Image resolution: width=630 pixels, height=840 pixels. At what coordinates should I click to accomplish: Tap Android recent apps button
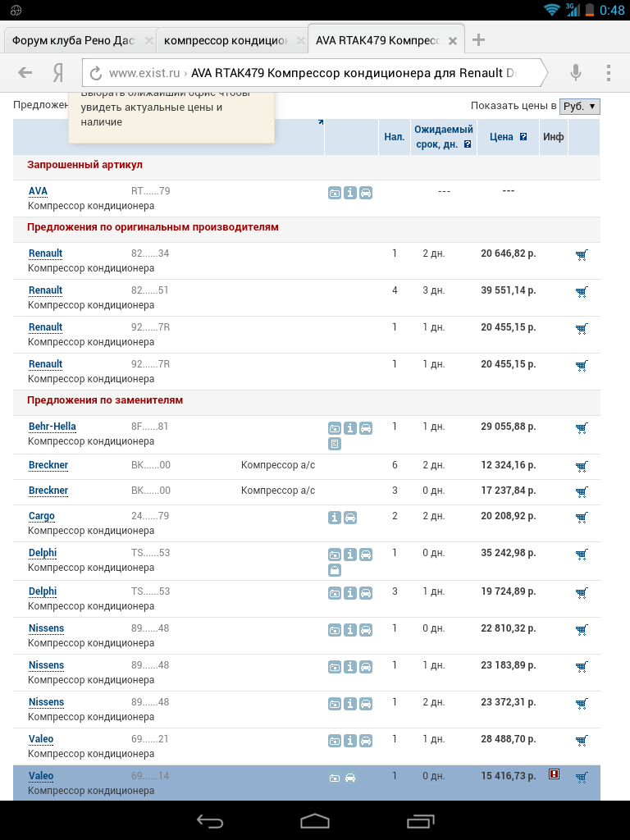point(421,820)
